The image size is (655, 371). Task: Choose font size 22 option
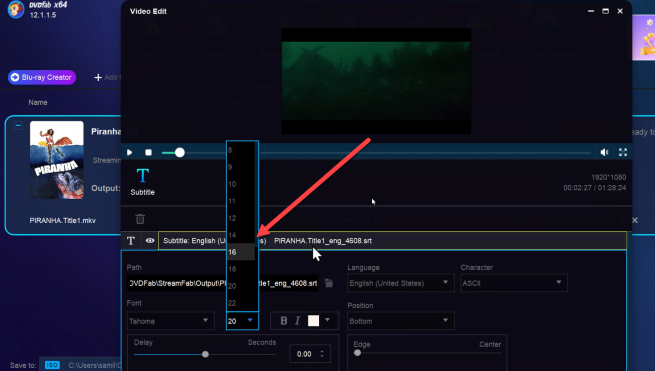pyautogui.click(x=241, y=303)
